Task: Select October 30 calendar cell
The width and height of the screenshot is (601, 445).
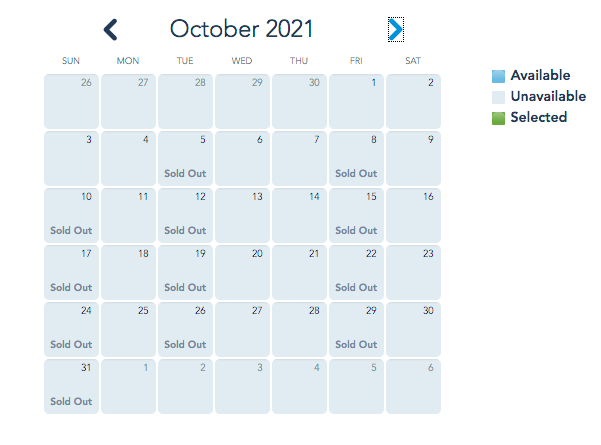Action: (x=413, y=328)
